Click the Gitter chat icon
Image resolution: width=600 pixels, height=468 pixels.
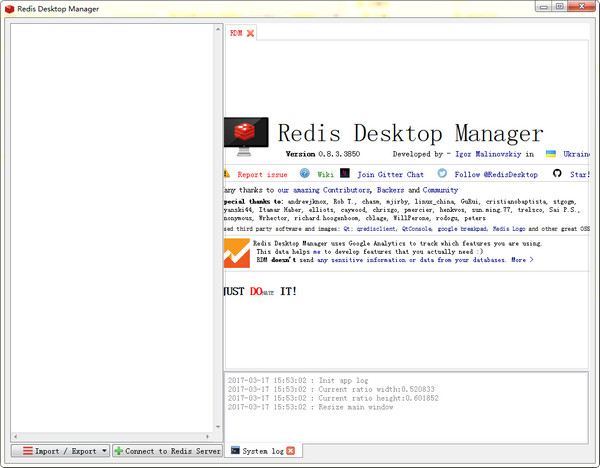coord(345,174)
